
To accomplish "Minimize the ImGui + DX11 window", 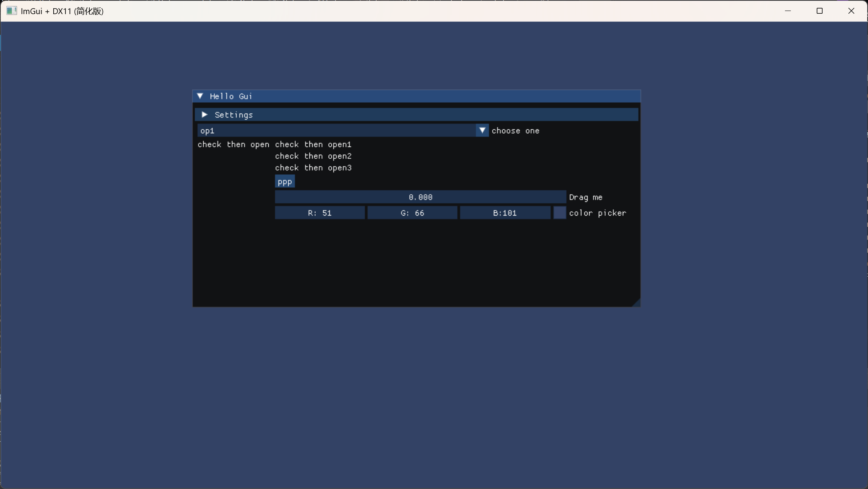I will point(788,11).
